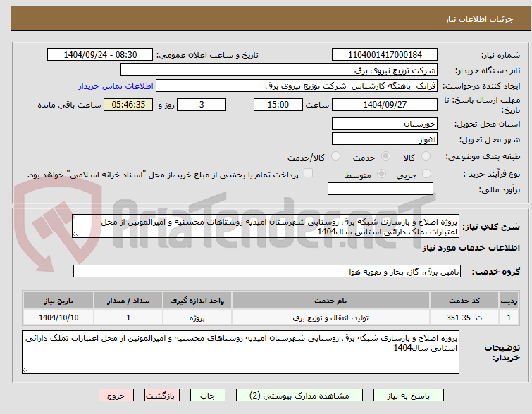532x414 pixels.
Task: Click the unit cell پروژه
Action: tap(197, 318)
